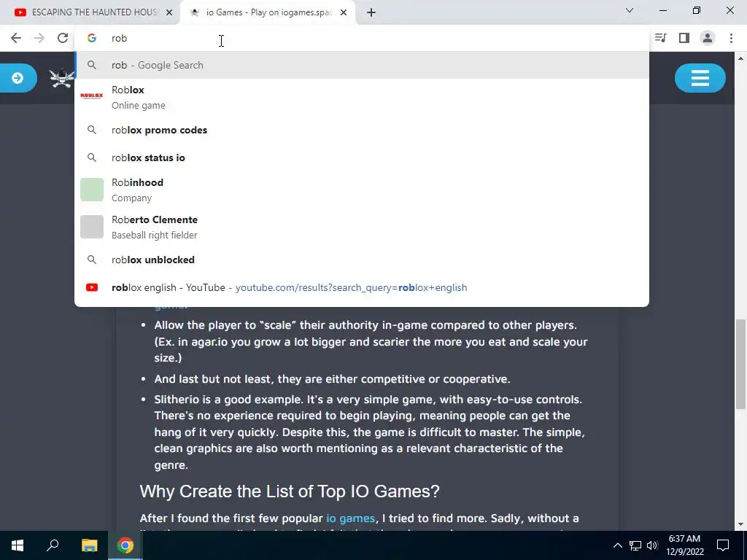Open File Explorer from taskbar

pyautogui.click(x=89, y=545)
